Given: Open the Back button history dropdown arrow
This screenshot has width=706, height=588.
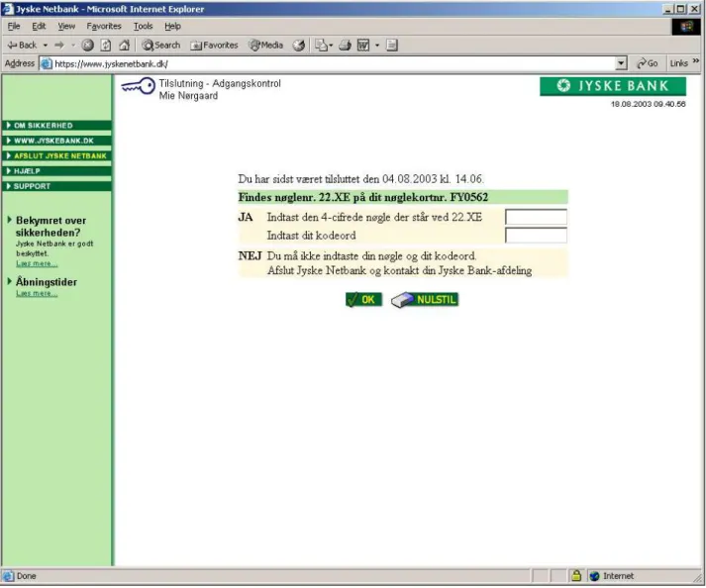Looking at the screenshot, I should click(x=45, y=46).
